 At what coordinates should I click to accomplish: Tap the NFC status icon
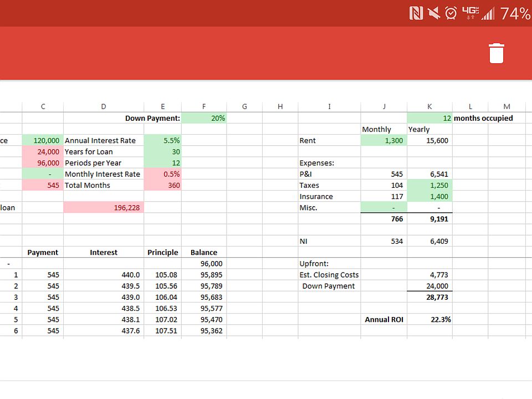tap(416, 13)
